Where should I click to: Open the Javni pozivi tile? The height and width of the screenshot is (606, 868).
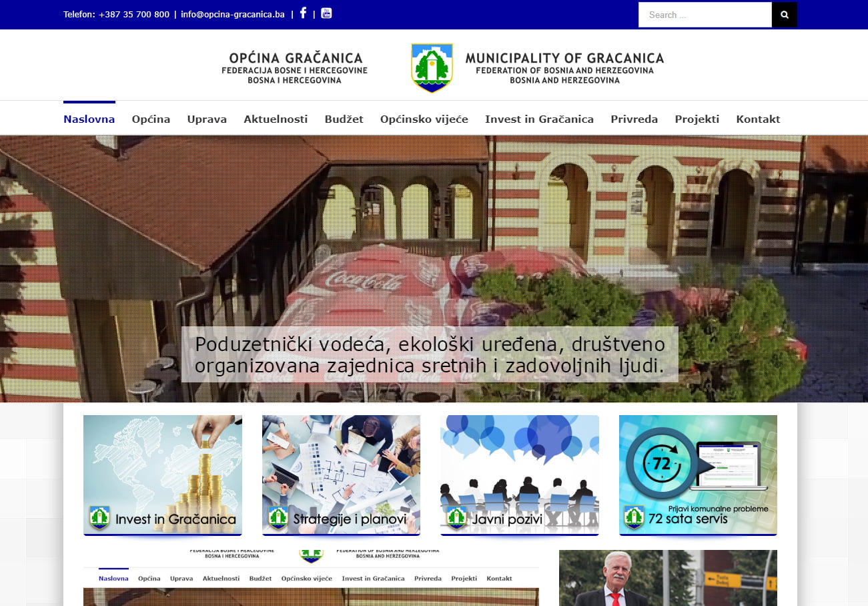[519, 475]
